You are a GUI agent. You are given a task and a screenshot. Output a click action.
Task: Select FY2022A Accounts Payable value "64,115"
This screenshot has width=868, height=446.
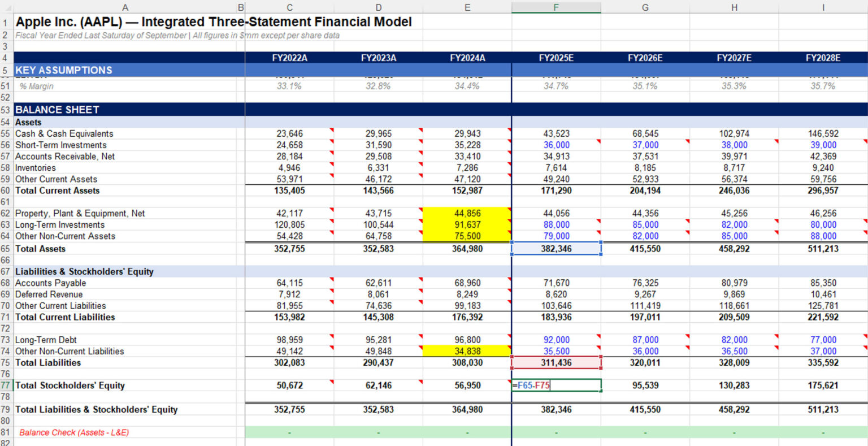(289, 283)
